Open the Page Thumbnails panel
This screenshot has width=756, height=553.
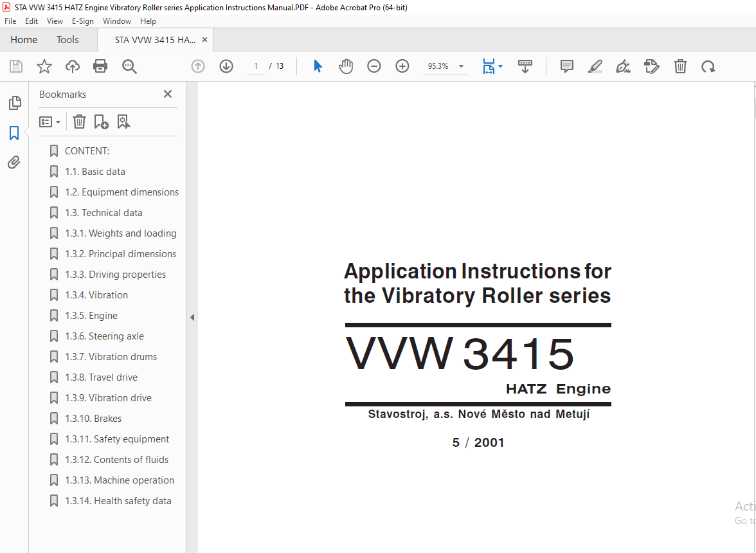pos(14,103)
